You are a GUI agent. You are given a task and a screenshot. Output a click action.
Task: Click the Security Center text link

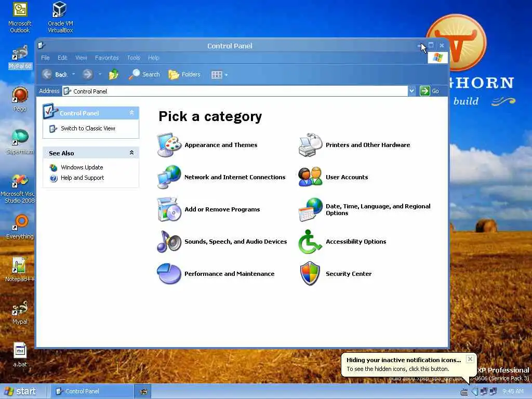click(349, 274)
